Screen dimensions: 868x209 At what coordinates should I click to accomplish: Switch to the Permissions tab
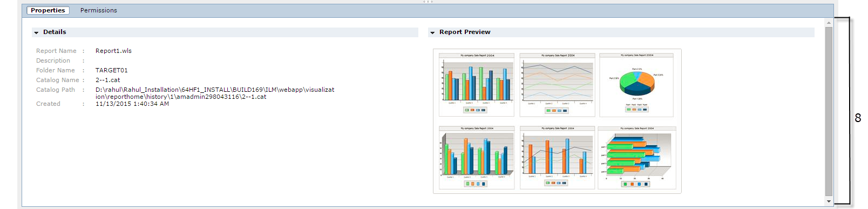point(98,10)
